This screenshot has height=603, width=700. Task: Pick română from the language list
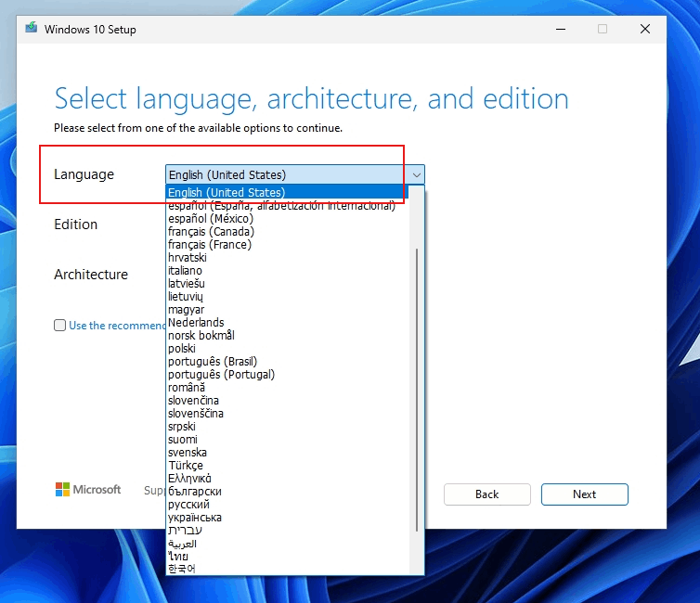pos(287,387)
